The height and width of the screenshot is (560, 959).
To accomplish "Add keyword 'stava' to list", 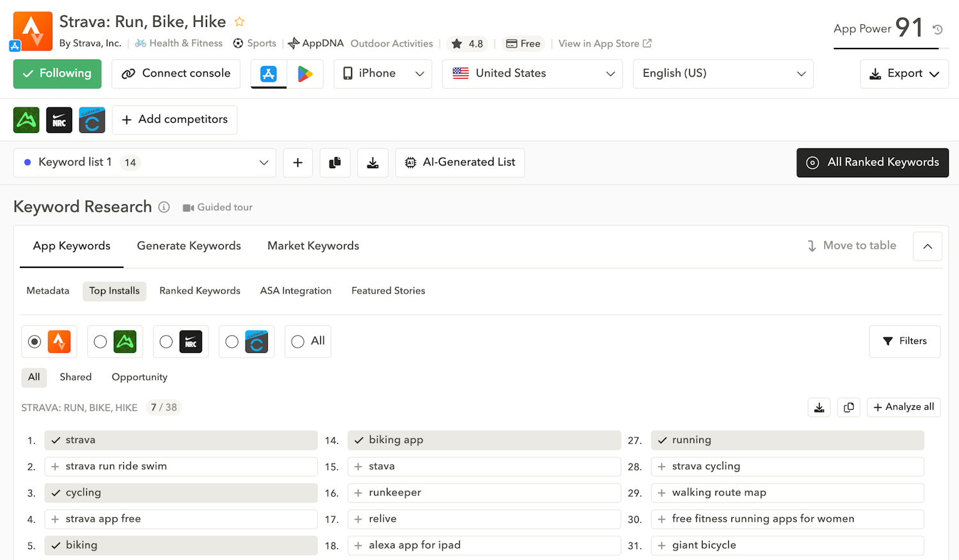I will (484, 467).
